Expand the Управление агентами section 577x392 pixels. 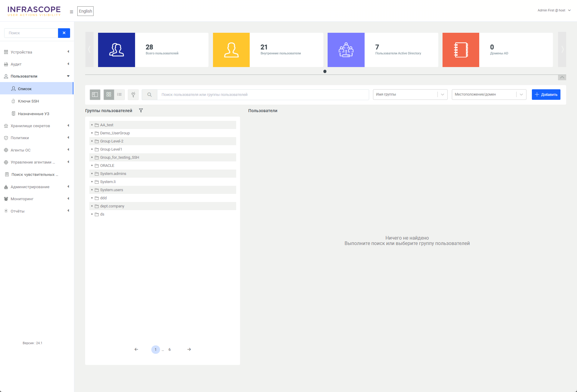tap(37, 162)
